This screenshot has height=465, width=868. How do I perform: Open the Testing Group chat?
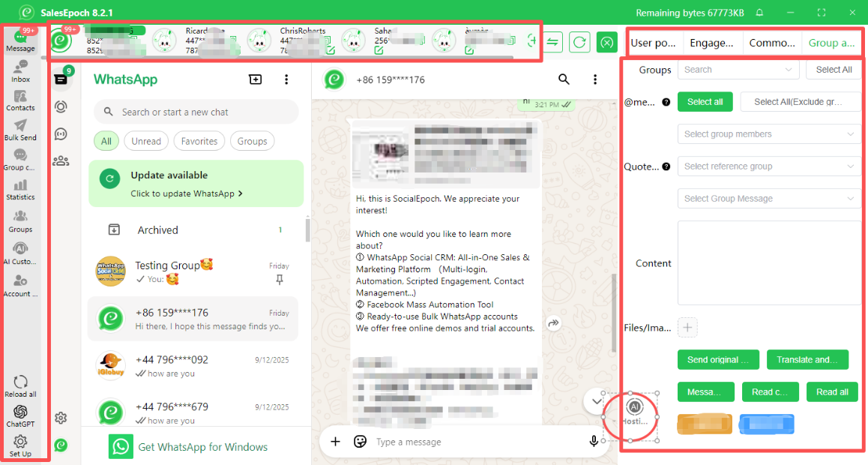click(193, 271)
